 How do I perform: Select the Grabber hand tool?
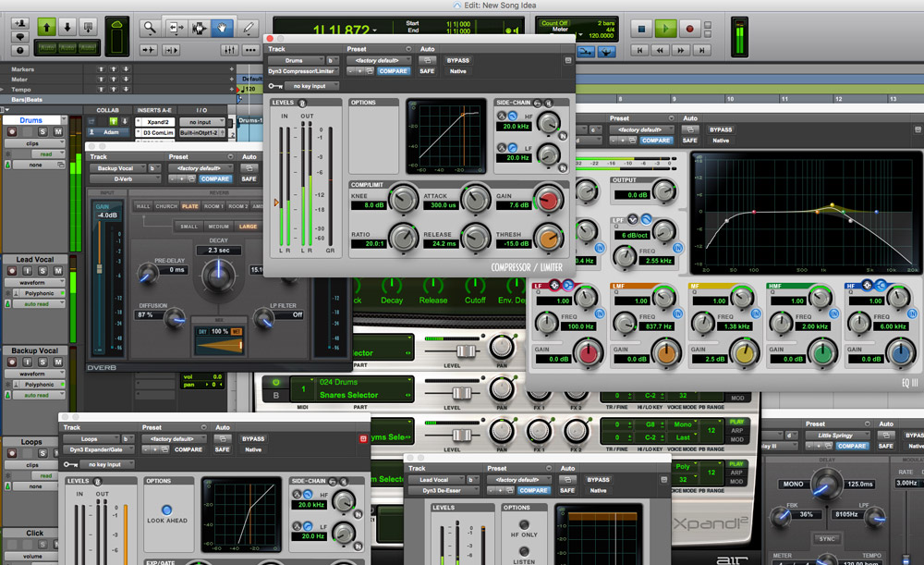pyautogui.click(x=222, y=28)
